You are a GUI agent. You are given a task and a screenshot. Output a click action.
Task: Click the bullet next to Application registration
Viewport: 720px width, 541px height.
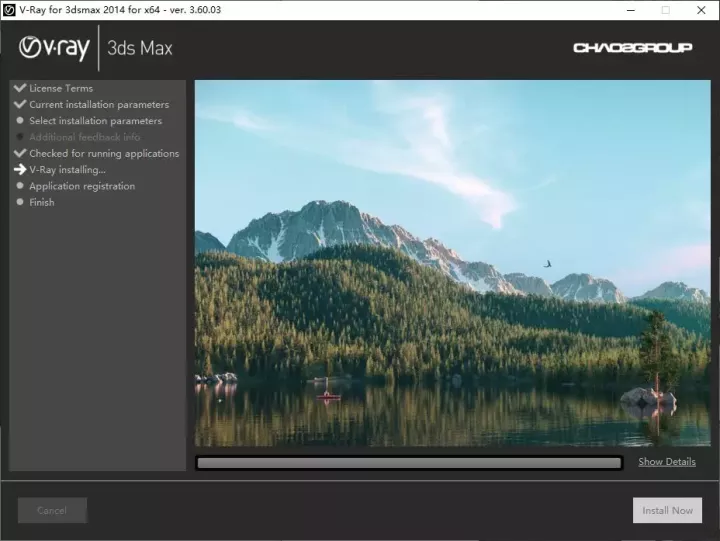(19, 186)
